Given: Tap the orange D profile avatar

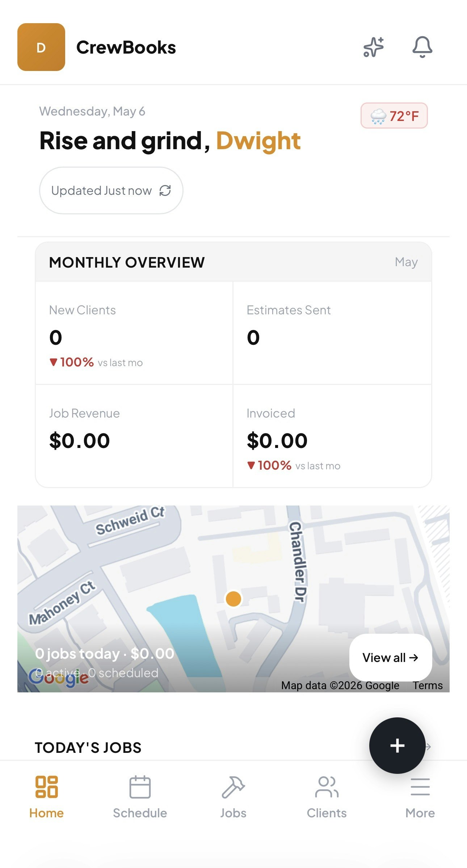Looking at the screenshot, I should coord(41,47).
